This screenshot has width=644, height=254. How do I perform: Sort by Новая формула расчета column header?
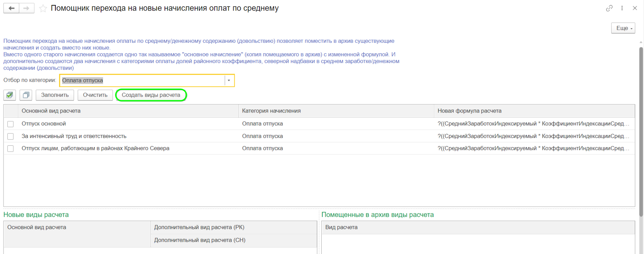534,111
